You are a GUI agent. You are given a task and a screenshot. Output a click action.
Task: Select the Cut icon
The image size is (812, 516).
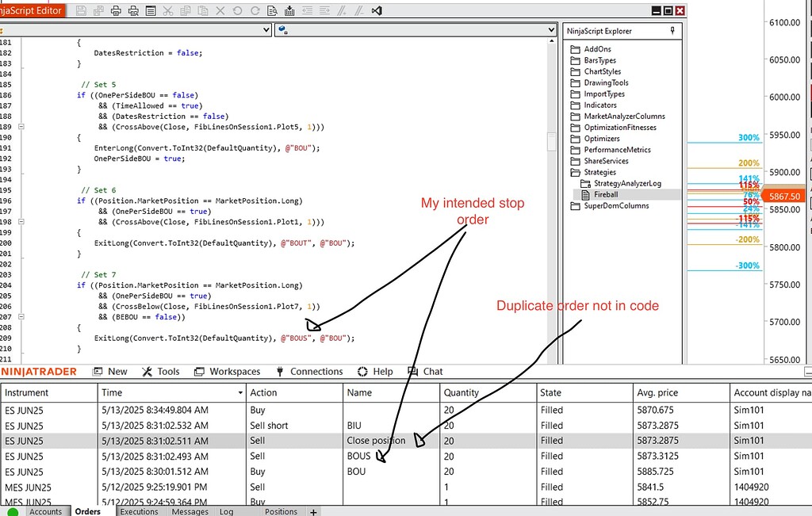coord(168,10)
